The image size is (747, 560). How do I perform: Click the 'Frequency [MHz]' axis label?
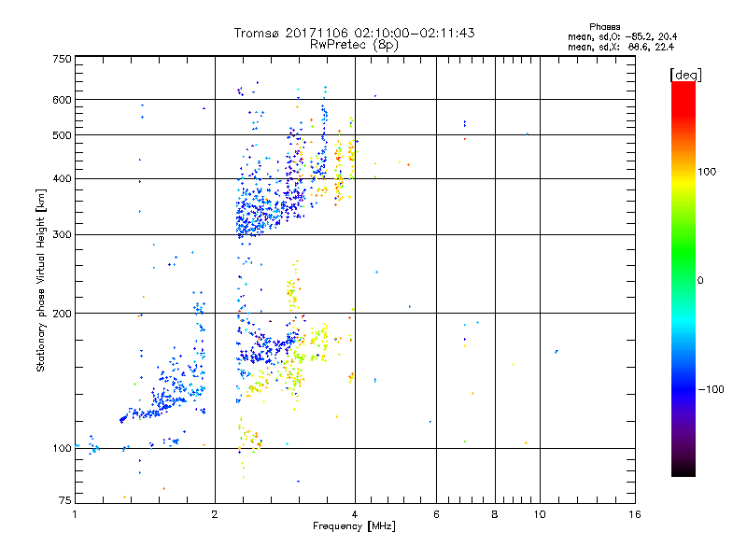(354, 526)
